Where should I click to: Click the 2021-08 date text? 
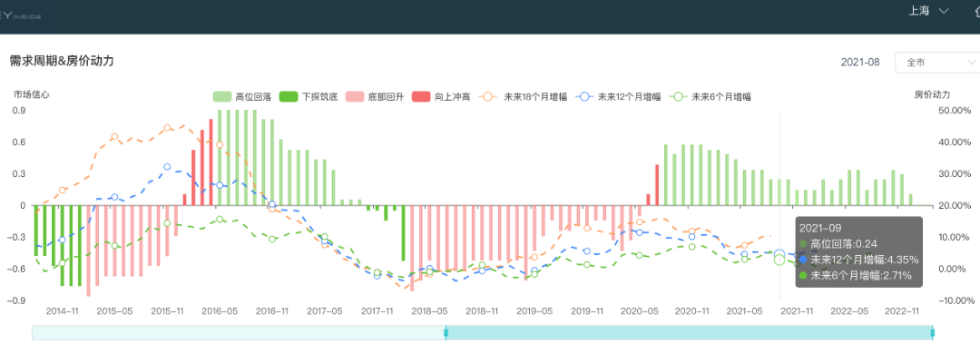coord(860,63)
